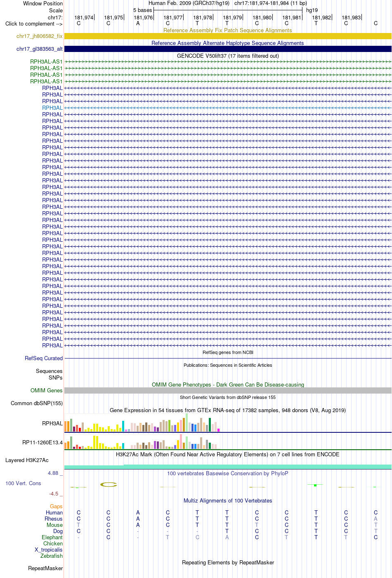The image size is (392, 578).
Task: Click the Layered H3K27Ac track label
Action: coord(27,460)
